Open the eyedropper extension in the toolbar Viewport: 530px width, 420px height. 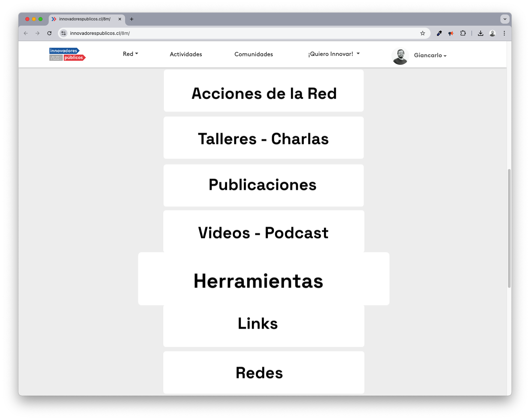(439, 33)
